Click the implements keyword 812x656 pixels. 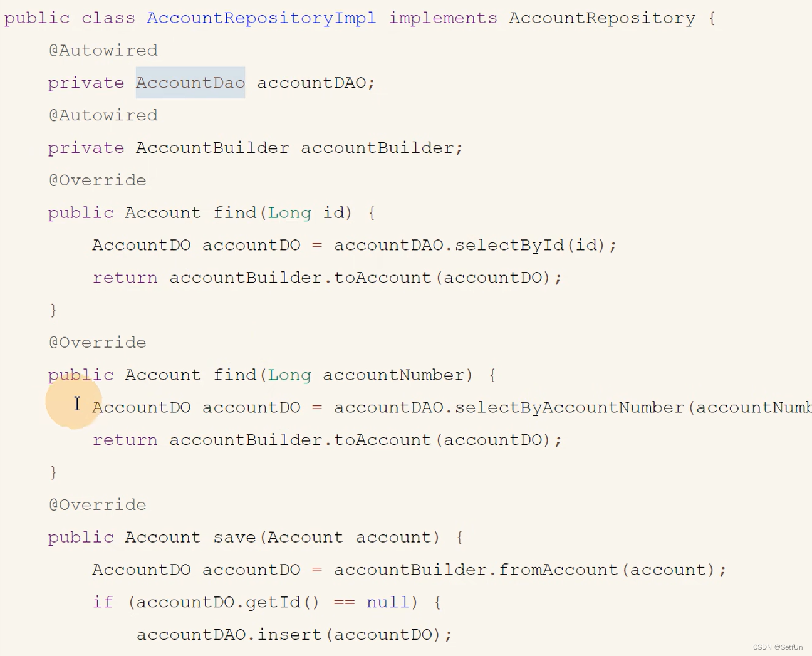pyautogui.click(x=443, y=19)
